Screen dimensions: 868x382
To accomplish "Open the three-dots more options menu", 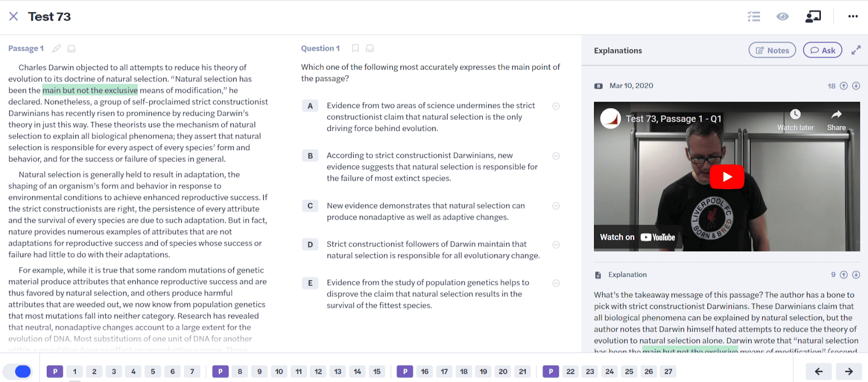I will (853, 16).
